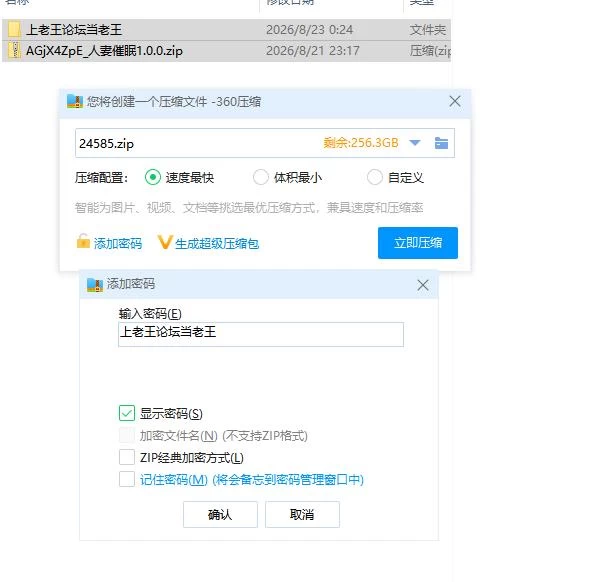Select the 自定义 compression option
This screenshot has height=582, width=595.
point(375,177)
